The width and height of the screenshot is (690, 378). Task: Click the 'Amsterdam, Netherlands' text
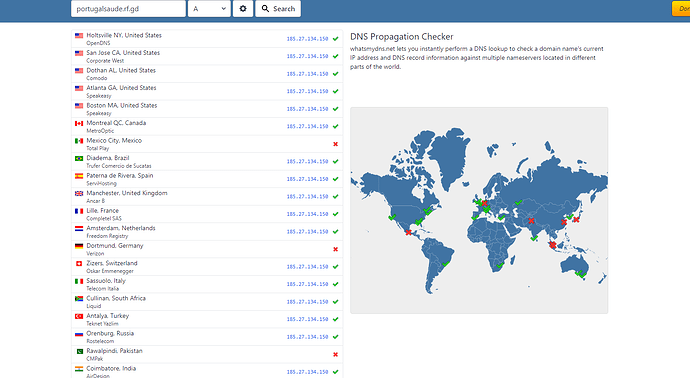click(x=121, y=228)
